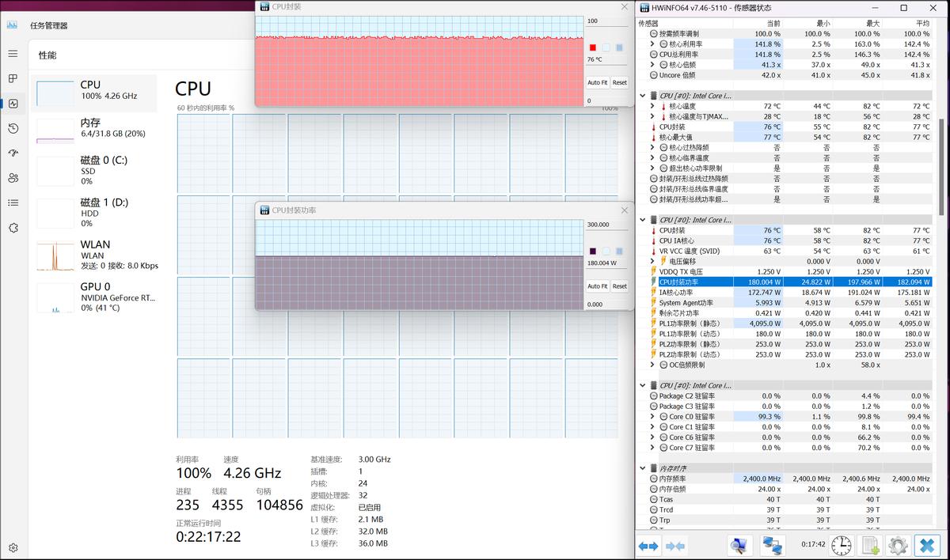Start logging via report icon in HWiNFO toolbar

[868, 545]
